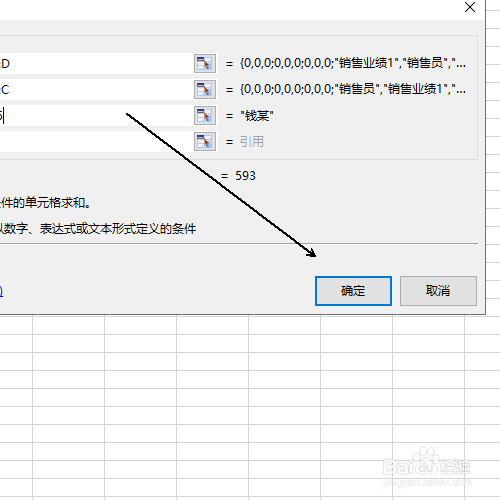The image size is (500, 500).
Task: Confirm the dialog with 确定
Action: pyautogui.click(x=353, y=291)
